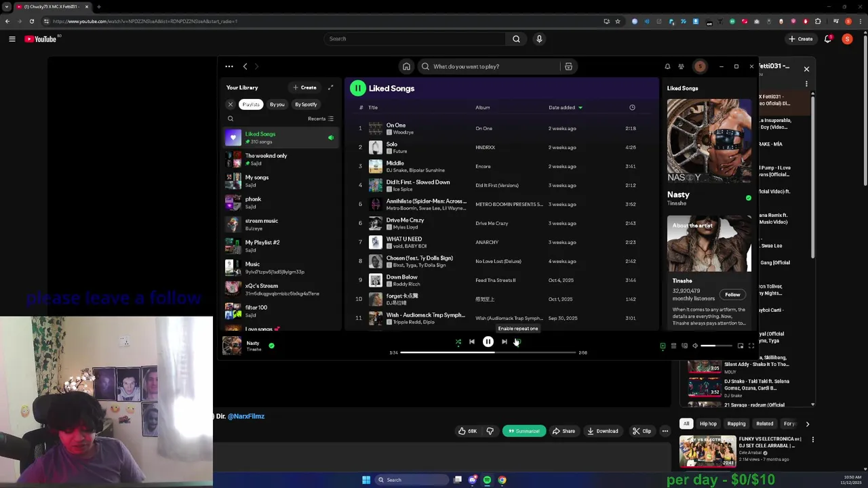Click the YouTube Create button
The image size is (868, 488).
[800, 39]
